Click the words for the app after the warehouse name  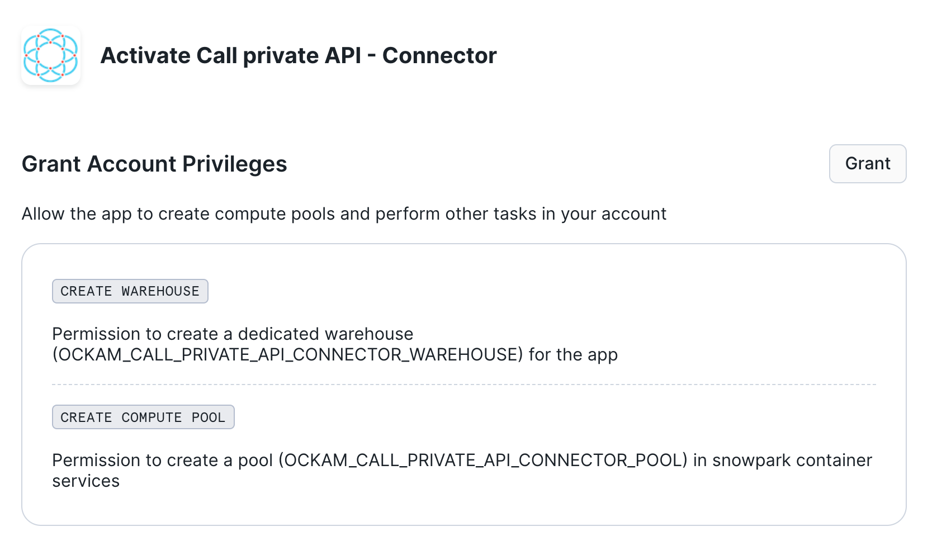coord(573,355)
